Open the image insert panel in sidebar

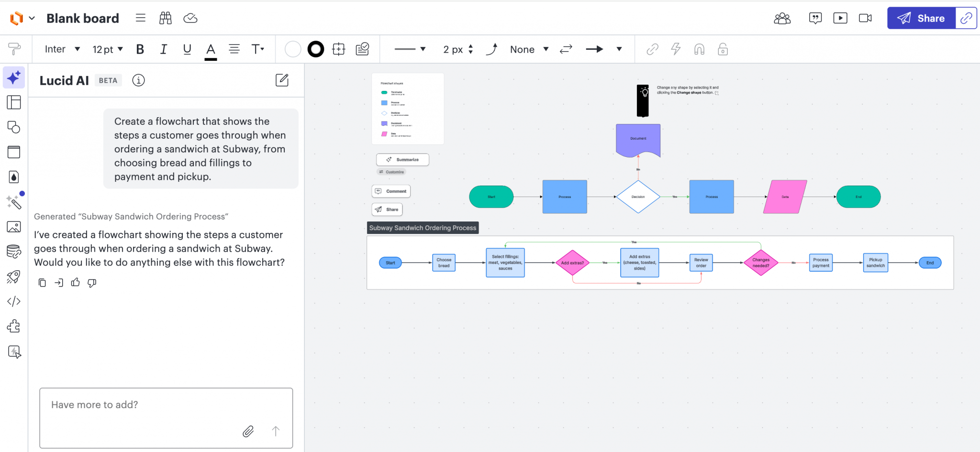click(14, 227)
